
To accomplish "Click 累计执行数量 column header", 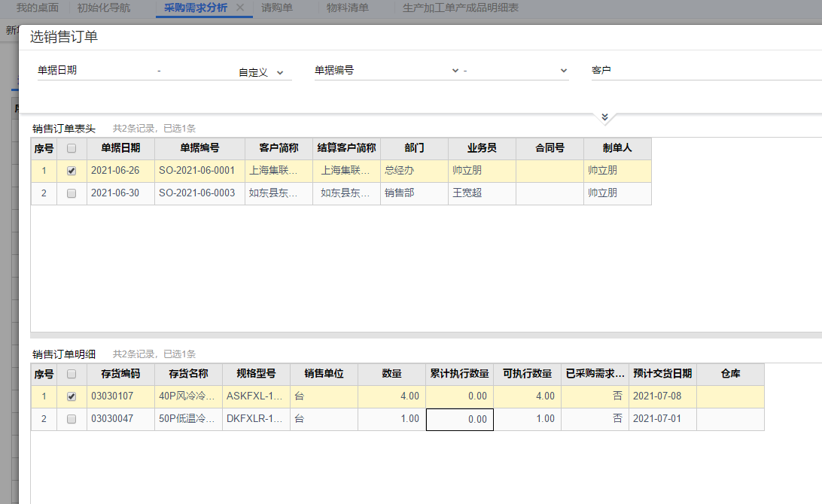I will 460,374.
